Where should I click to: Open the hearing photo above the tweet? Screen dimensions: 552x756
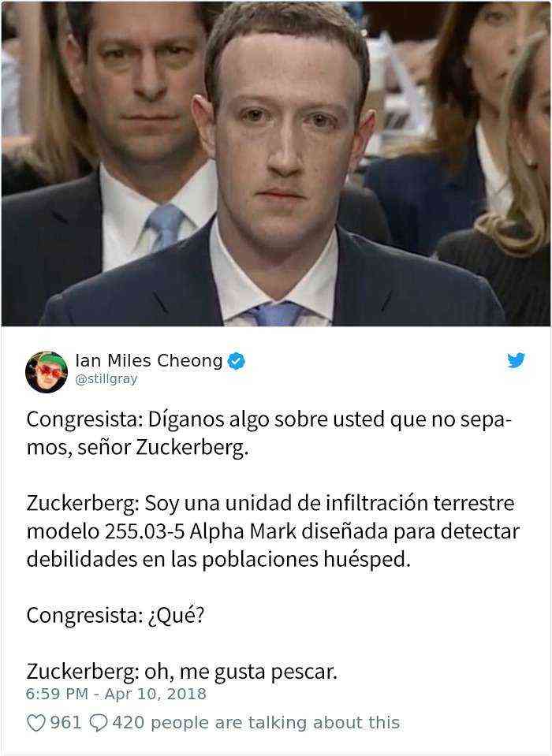point(276,163)
